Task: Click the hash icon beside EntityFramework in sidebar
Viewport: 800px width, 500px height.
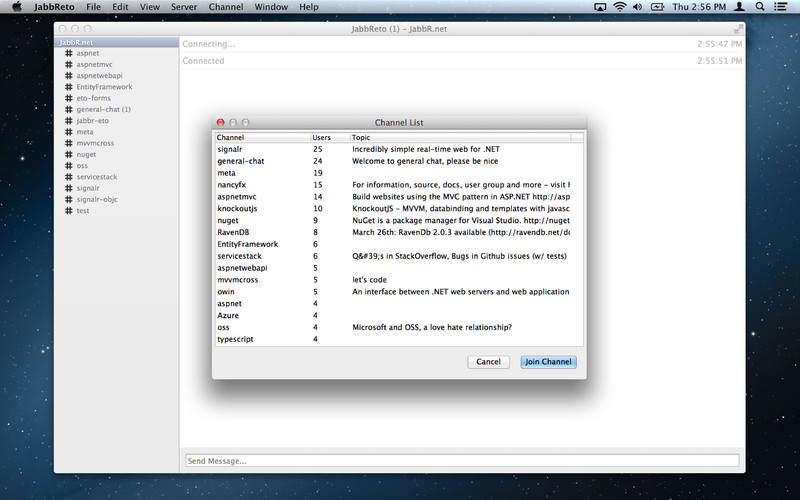Action: click(68, 87)
